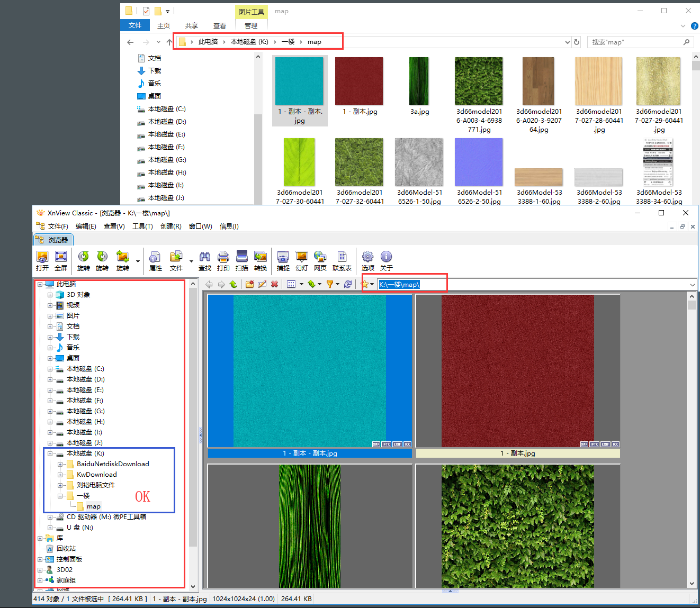The image size is (700, 608).
Task: Select the red 1 - 副本.jpg thumbnail in XnView
Action: pyautogui.click(x=517, y=371)
